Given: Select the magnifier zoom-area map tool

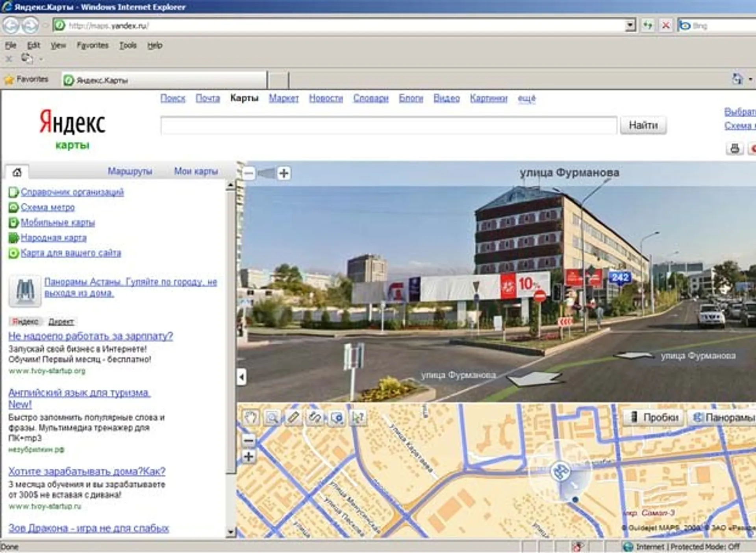Looking at the screenshot, I should [272, 418].
